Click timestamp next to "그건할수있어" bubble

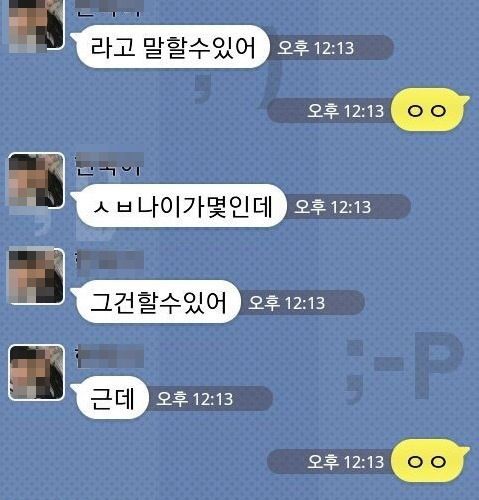point(287,303)
